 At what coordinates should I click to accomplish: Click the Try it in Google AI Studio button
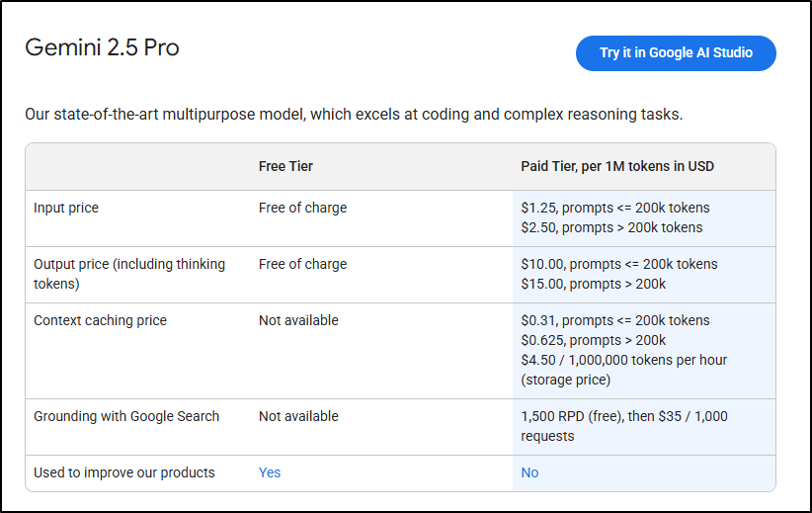coord(676,52)
